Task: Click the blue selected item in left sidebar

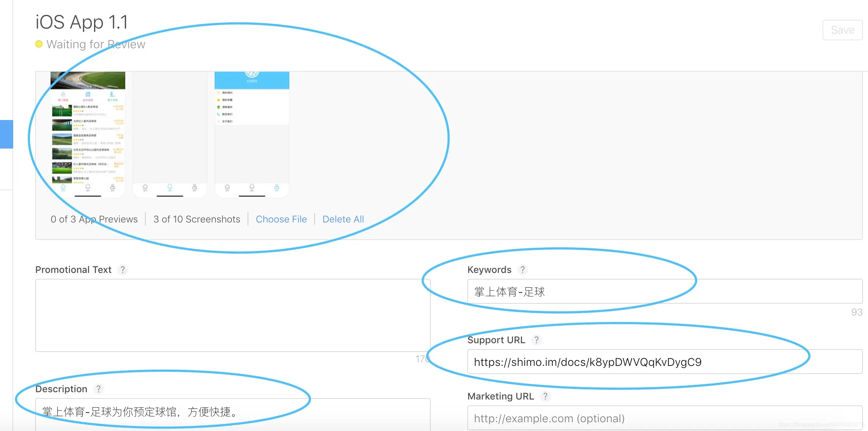Action: click(x=6, y=134)
